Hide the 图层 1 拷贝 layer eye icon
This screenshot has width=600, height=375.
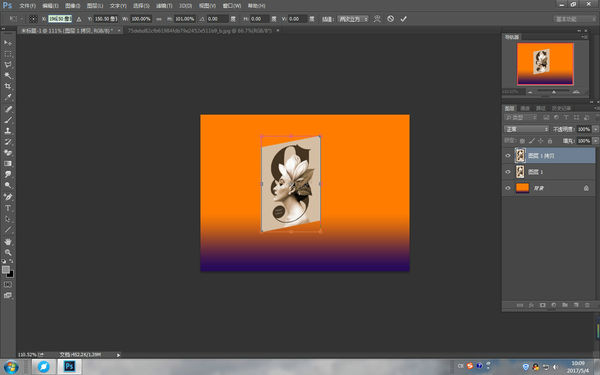coord(508,156)
